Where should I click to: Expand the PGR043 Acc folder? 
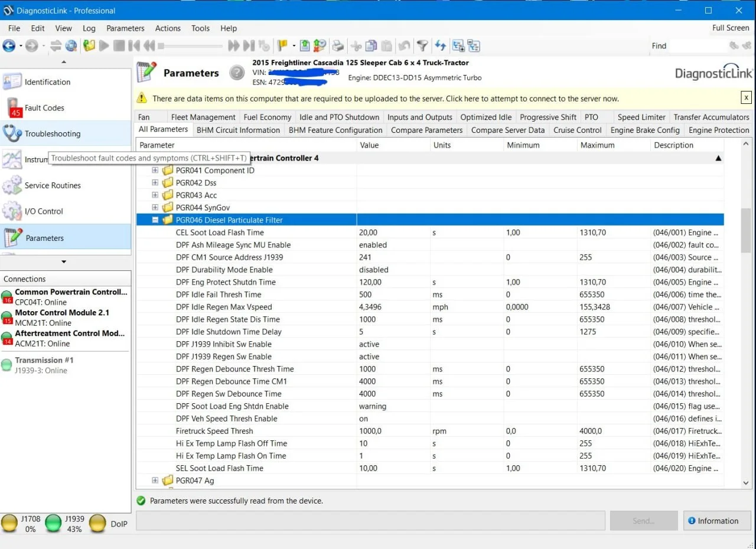(155, 195)
